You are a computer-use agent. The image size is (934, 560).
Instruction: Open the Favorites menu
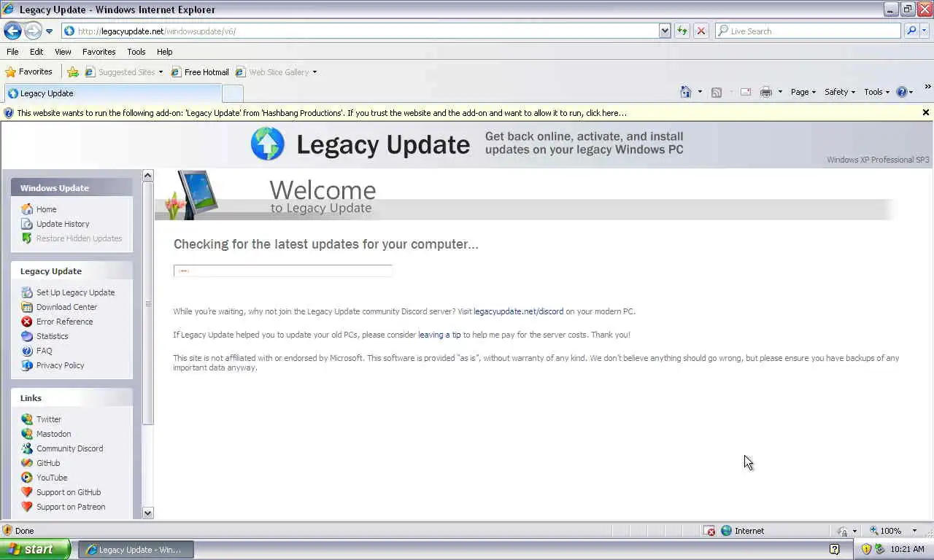99,52
